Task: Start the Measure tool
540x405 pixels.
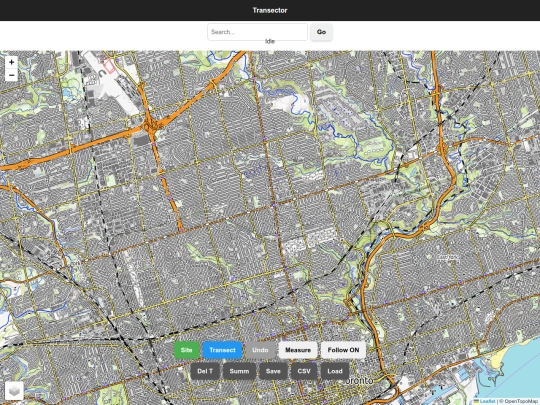Action: 298,350
